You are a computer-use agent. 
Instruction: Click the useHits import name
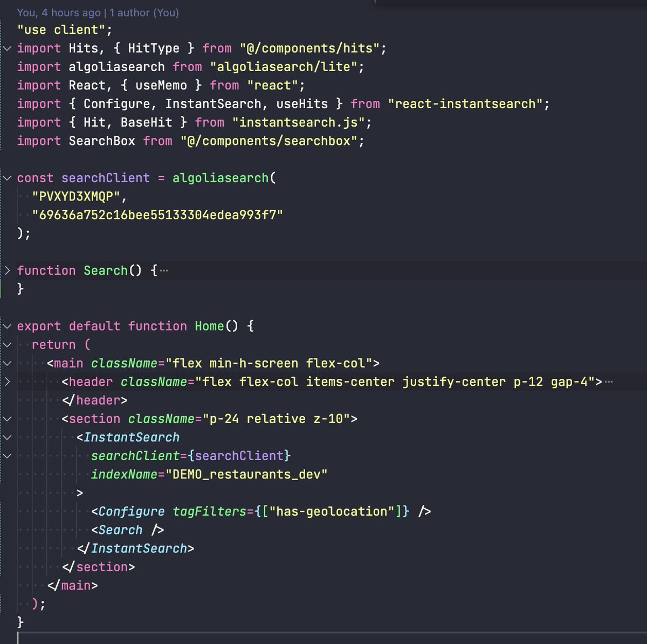coord(302,104)
